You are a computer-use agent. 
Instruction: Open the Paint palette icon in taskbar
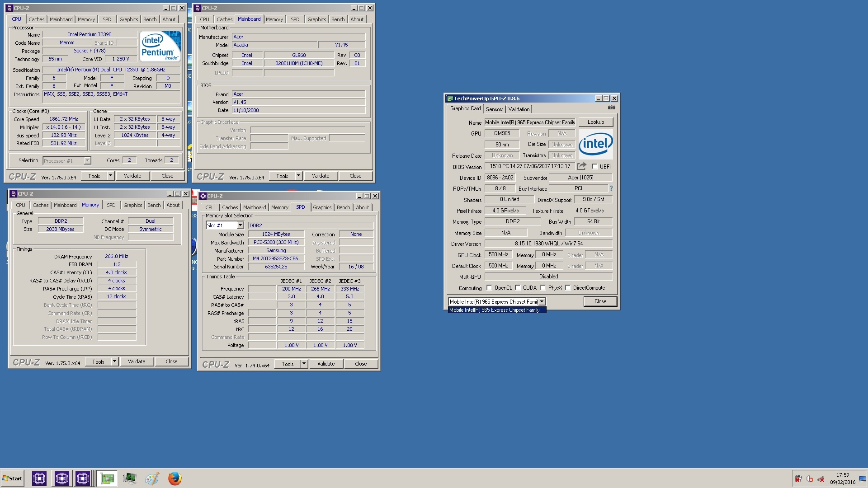(152, 479)
